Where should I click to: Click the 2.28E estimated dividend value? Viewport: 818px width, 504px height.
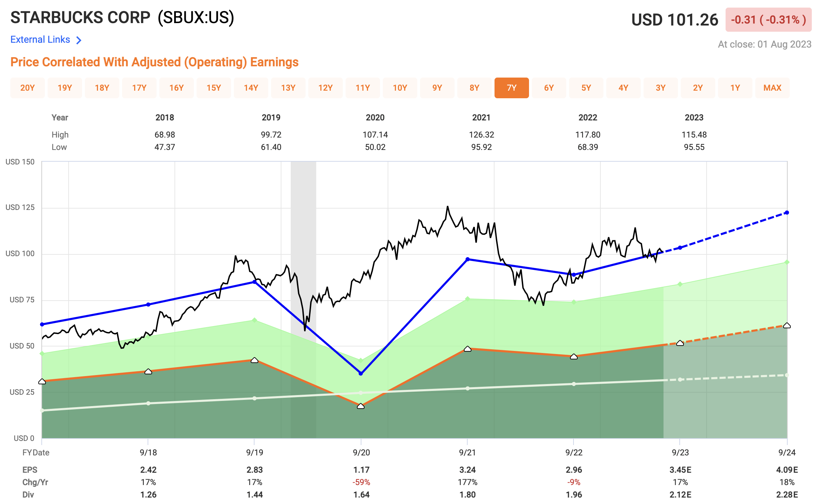(x=787, y=495)
